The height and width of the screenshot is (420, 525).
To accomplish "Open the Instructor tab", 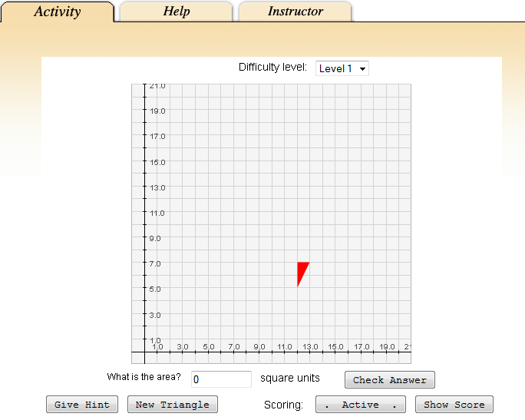I will pos(296,12).
